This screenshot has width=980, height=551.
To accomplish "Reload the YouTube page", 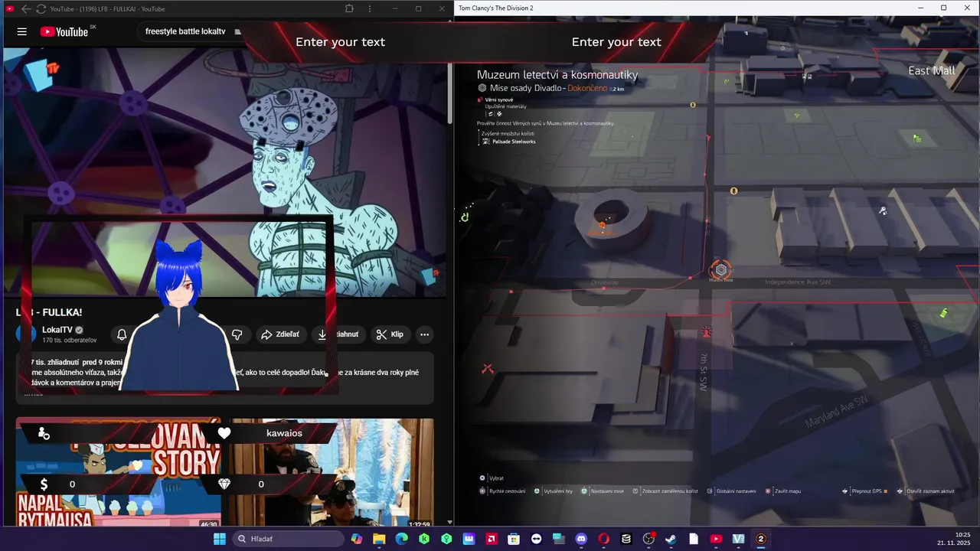I will click(x=41, y=8).
